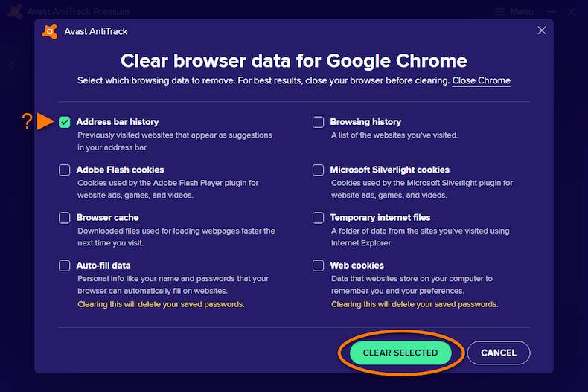Uncheck the Address bar history checkbox

tap(65, 122)
